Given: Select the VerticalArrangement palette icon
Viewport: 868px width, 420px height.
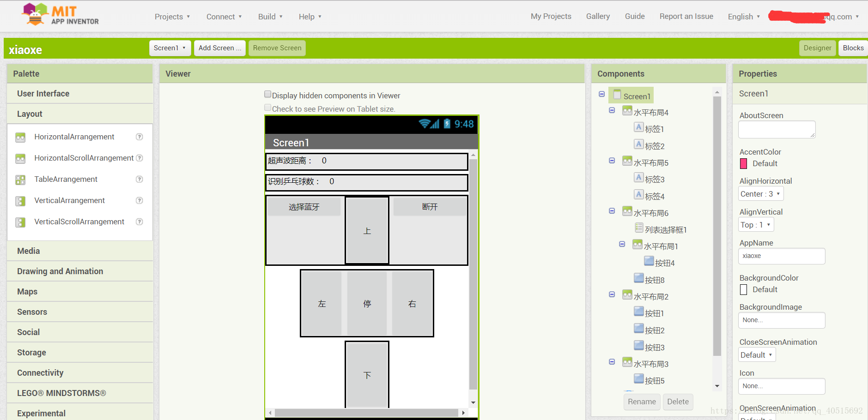Looking at the screenshot, I should click(x=20, y=200).
